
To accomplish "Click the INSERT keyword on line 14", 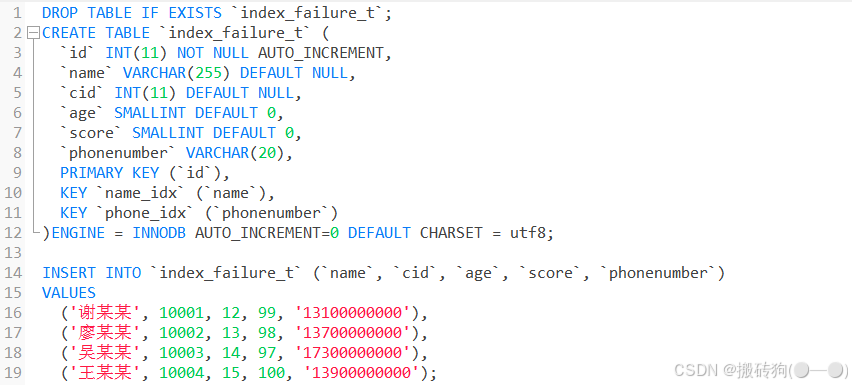I will coord(69,273).
